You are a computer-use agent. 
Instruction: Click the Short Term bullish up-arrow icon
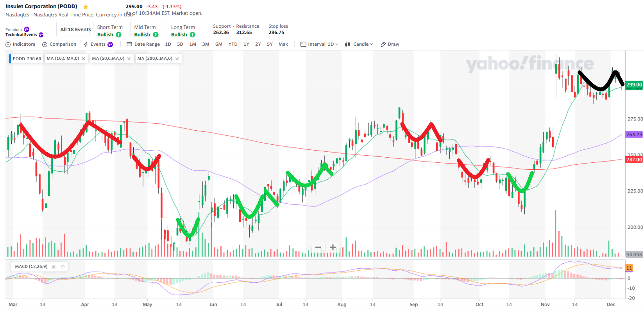[118, 35]
